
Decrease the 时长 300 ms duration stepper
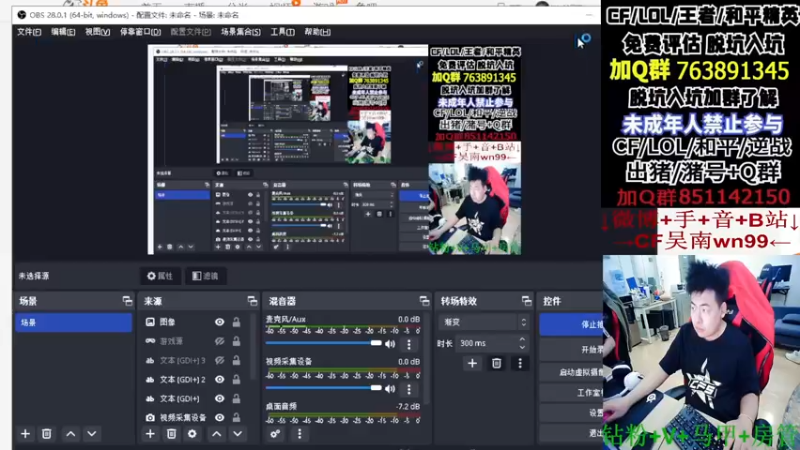click(522, 347)
